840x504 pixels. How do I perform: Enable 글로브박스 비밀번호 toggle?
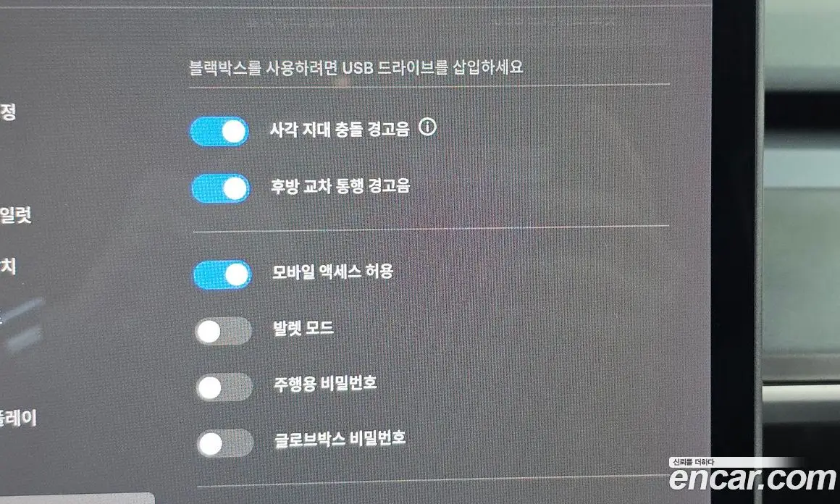(x=225, y=443)
